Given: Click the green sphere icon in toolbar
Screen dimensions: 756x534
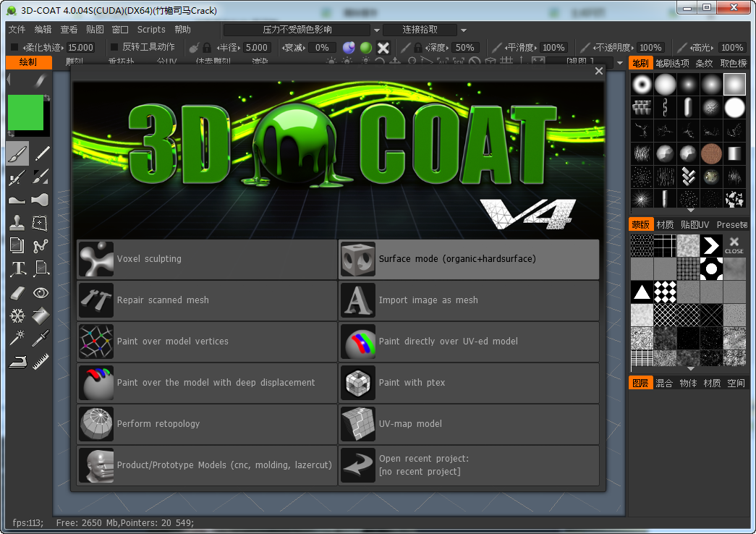Looking at the screenshot, I should [366, 47].
